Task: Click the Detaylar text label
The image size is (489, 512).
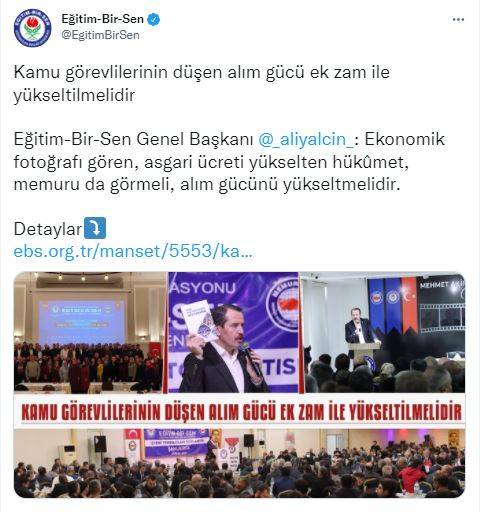Action: click(48, 229)
